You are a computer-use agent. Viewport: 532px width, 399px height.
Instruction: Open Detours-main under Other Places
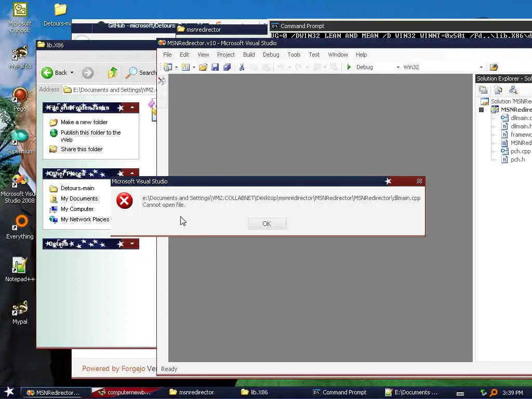coord(77,188)
